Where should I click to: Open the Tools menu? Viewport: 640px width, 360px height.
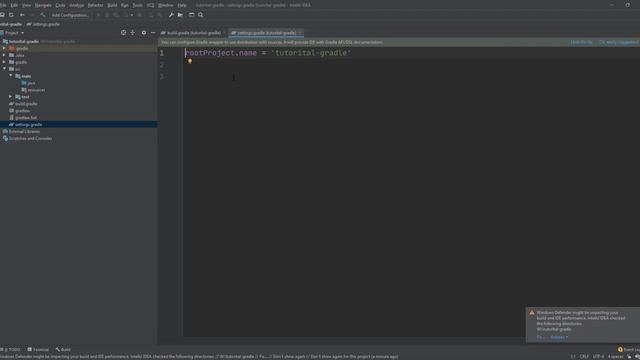[138, 5]
